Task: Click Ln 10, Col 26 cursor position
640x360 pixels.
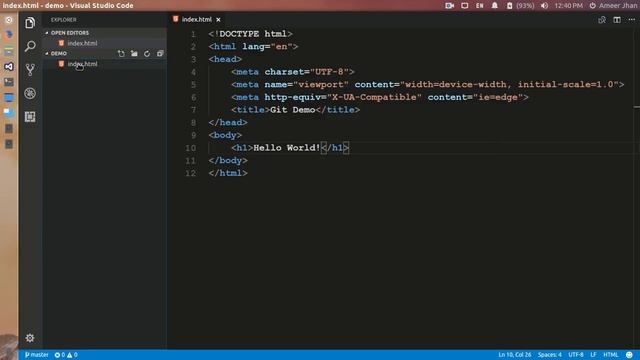Action: [x=515, y=355]
